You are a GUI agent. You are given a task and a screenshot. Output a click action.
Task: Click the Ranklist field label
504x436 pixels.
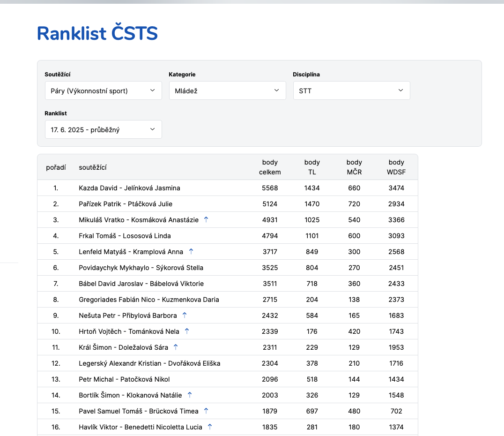point(56,113)
